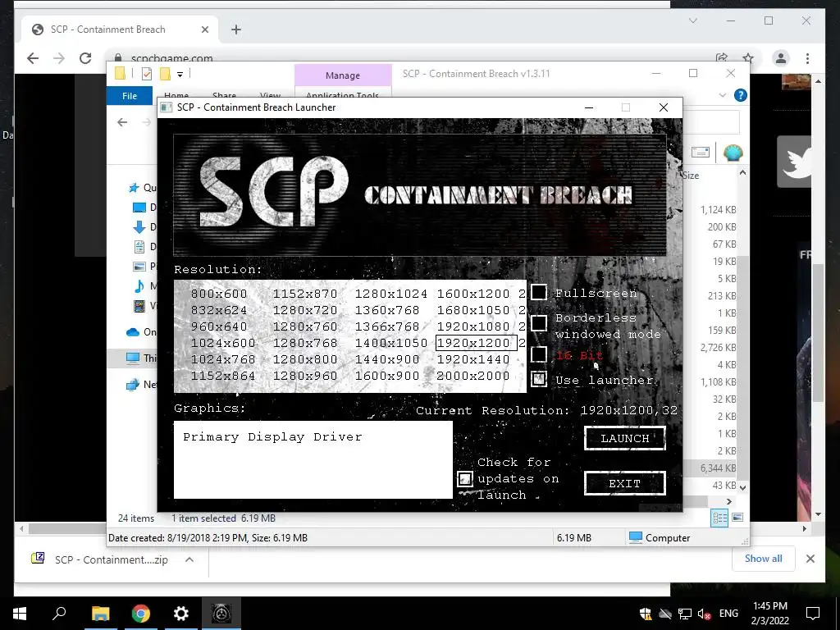The width and height of the screenshot is (840, 630).
Task: Enable Borderless windowed mode checkbox
Action: pyautogui.click(x=539, y=323)
